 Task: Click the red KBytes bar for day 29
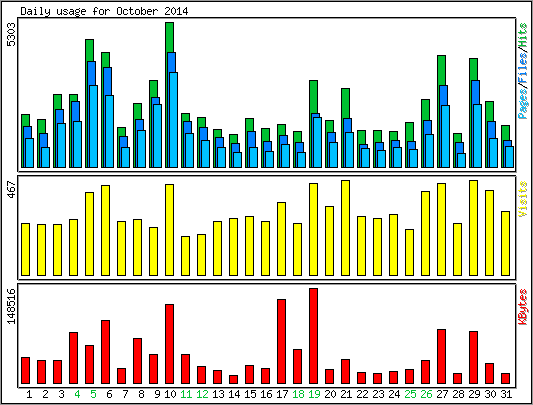pyautogui.click(x=474, y=357)
